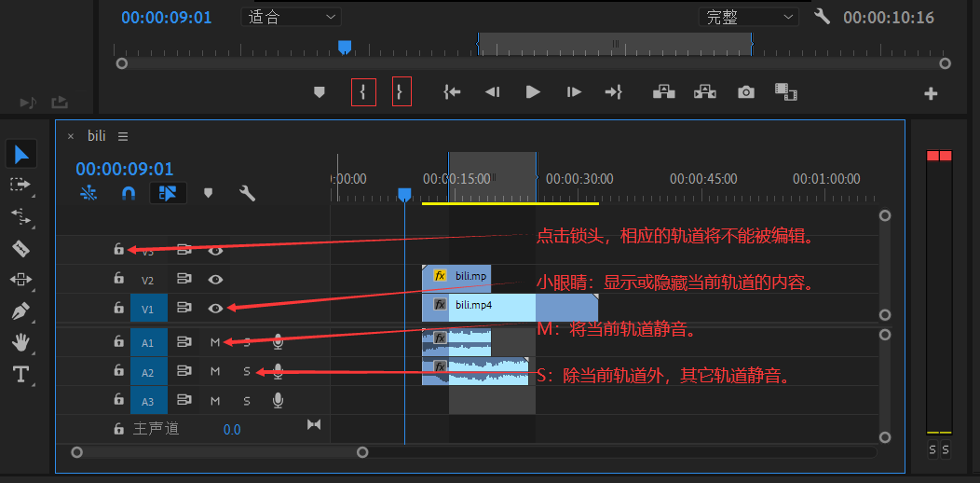Add a marker in the timeline
This screenshot has height=483, width=980.
tap(208, 193)
